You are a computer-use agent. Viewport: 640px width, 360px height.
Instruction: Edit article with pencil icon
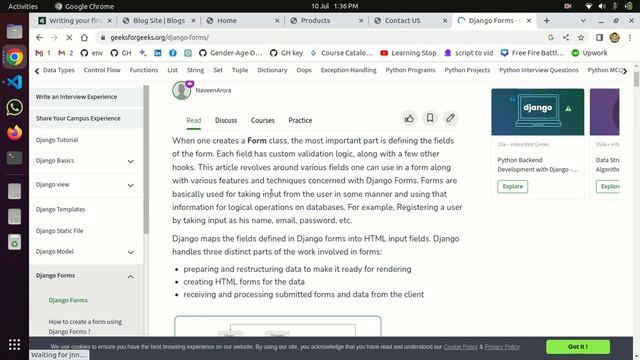[450, 118]
